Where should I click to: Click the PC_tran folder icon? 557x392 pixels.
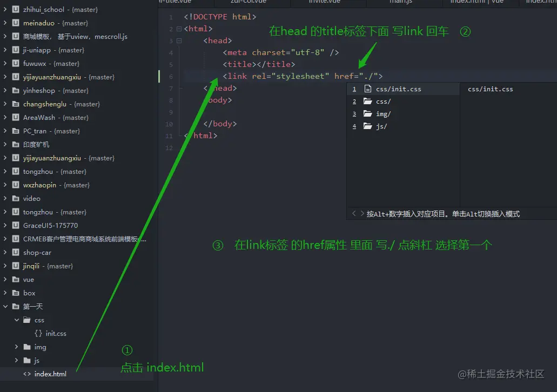[x=16, y=131]
